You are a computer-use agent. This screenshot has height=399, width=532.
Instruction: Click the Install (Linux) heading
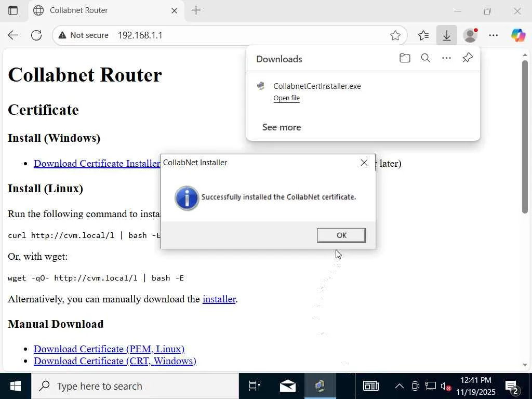point(46,188)
